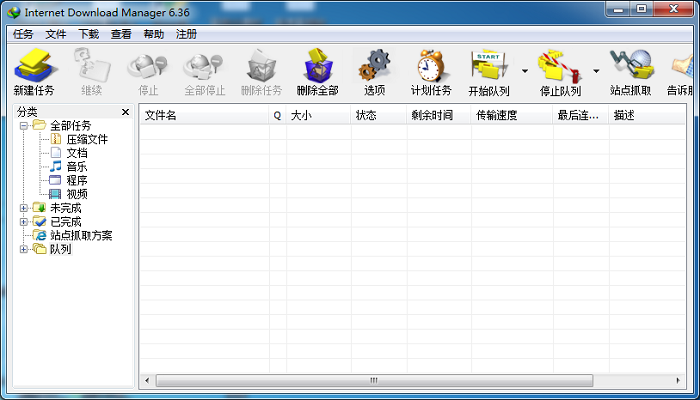Image resolution: width=700 pixels, height=400 pixels.
Task: Maximize the Internet Download Manager window
Action: [642, 9]
